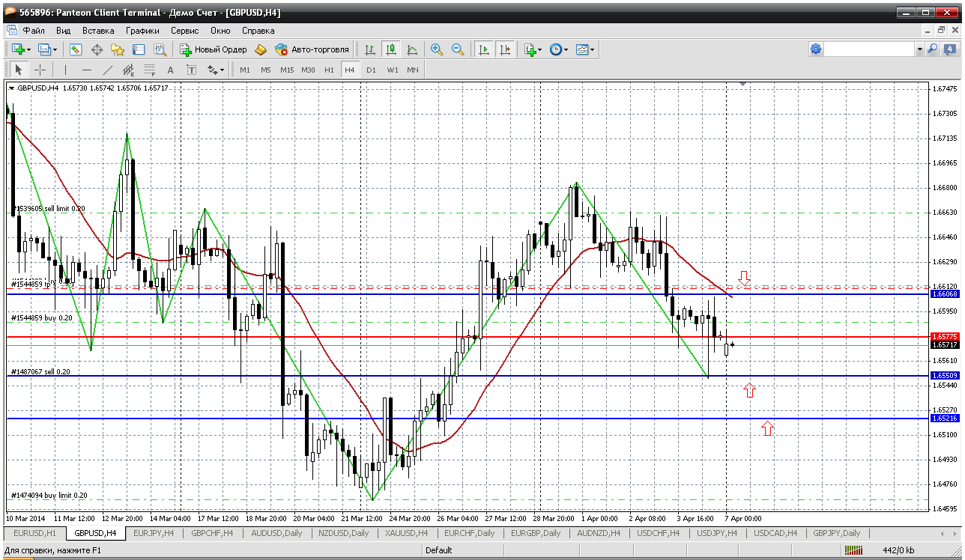This screenshot has width=965, height=560.
Task: Click the Zoom Out magnifier icon
Action: [x=457, y=49]
